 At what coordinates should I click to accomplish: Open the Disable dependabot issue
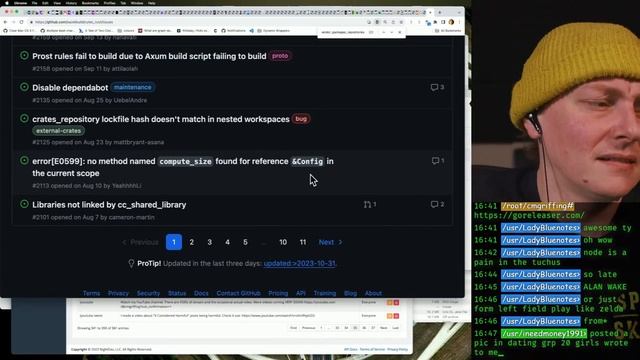tap(70, 88)
